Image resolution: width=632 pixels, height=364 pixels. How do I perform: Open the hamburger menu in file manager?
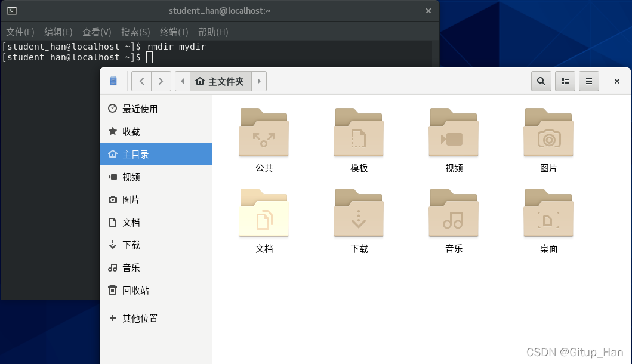[x=589, y=81]
